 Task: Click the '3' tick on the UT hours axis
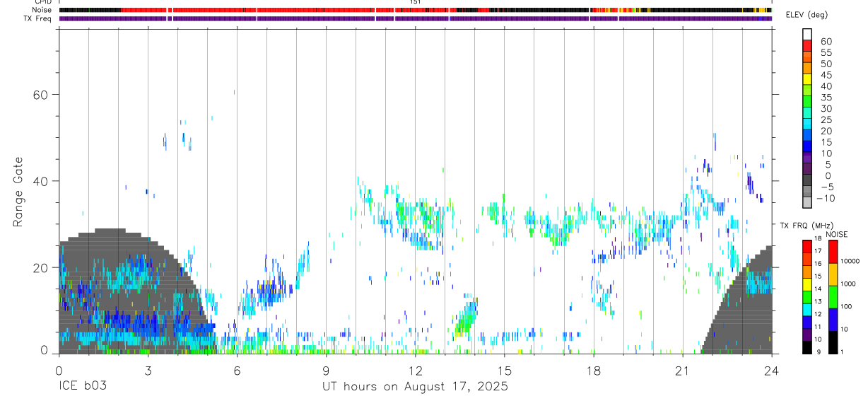(148, 370)
